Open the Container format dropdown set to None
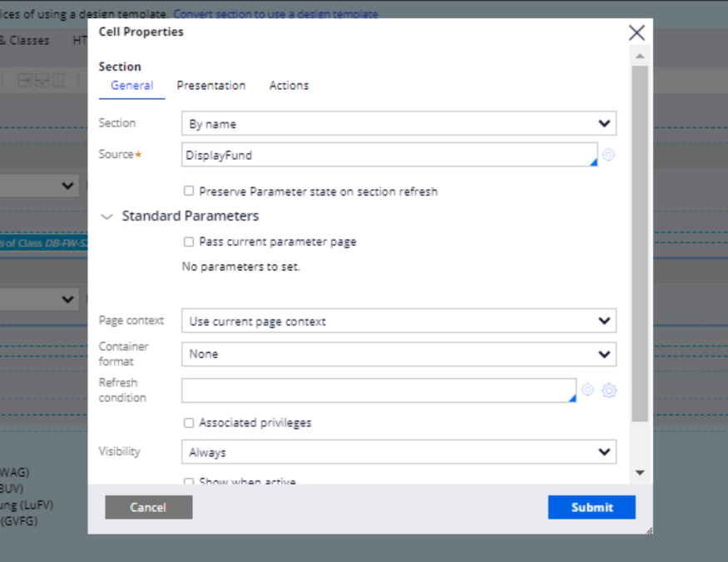The width and height of the screenshot is (728, 562). pos(399,354)
